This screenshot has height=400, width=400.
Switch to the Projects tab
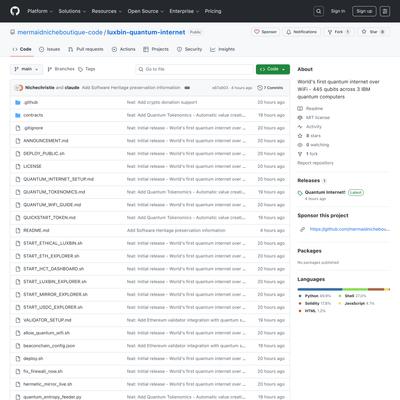pos(156,49)
